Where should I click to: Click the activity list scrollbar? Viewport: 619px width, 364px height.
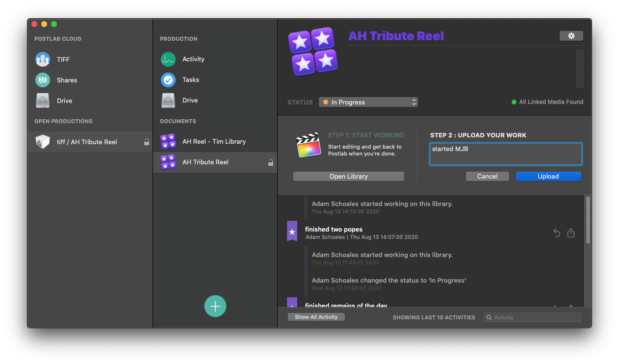click(x=588, y=219)
